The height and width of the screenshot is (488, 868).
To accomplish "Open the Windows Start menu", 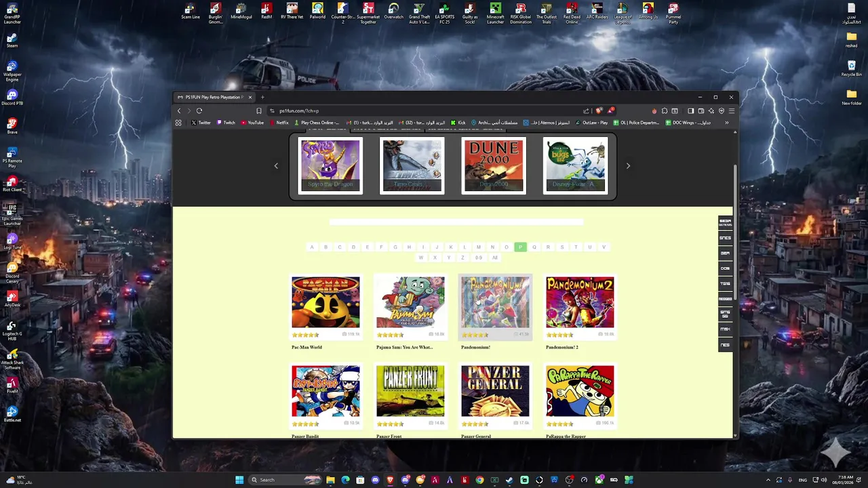I will 239,480.
